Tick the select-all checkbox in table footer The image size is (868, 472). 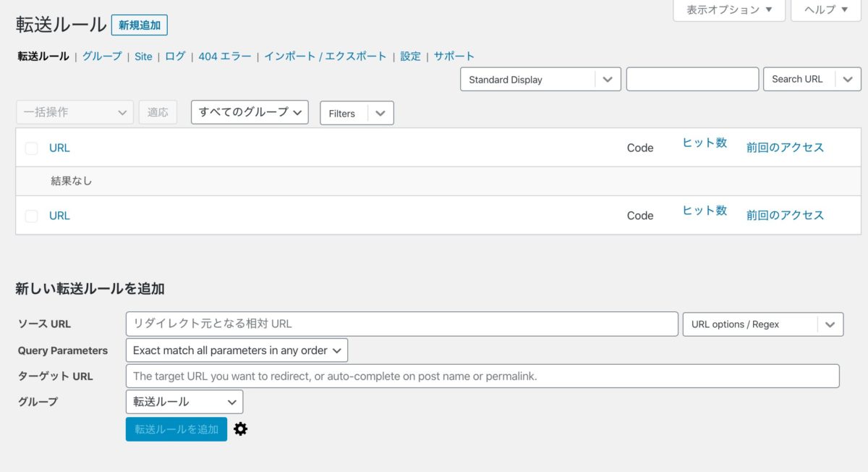coord(31,216)
